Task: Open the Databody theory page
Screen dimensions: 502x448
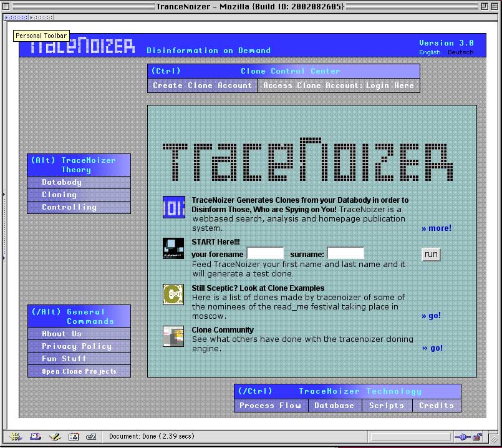Action: coord(79,183)
